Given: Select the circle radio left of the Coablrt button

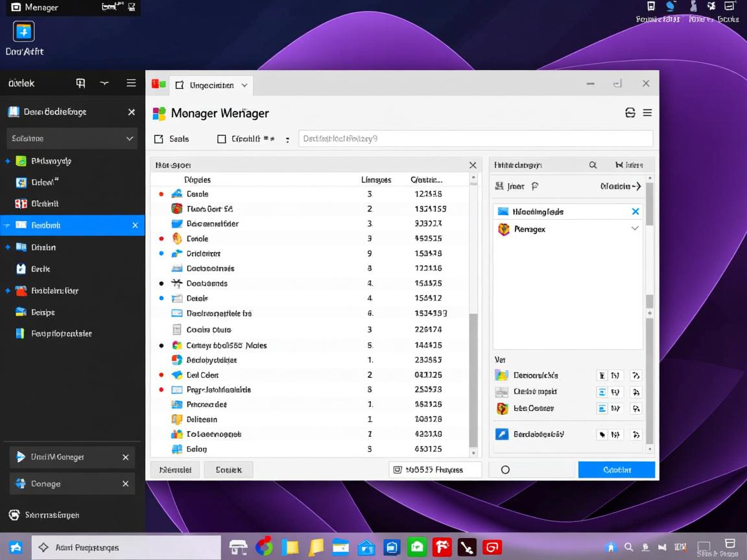Looking at the screenshot, I should pos(505,469).
